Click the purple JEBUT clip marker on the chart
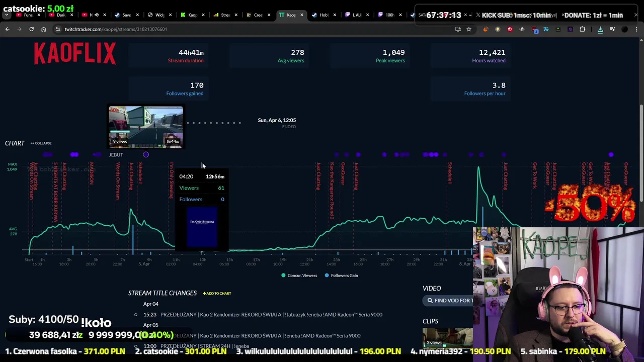 (x=146, y=155)
